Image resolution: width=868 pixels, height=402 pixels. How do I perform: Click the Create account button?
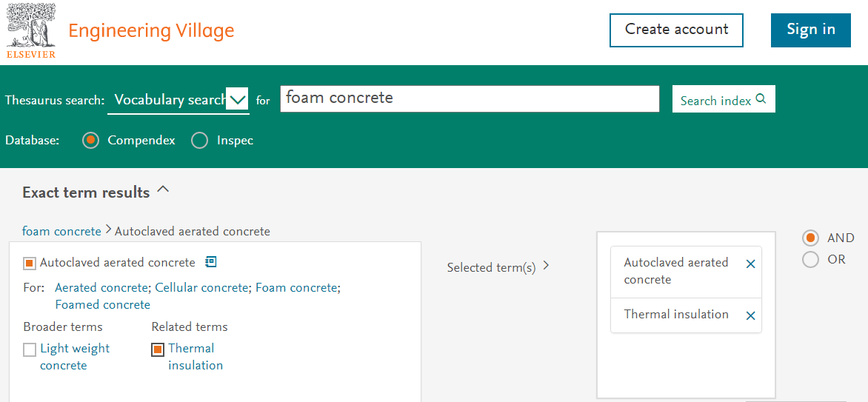pos(676,30)
